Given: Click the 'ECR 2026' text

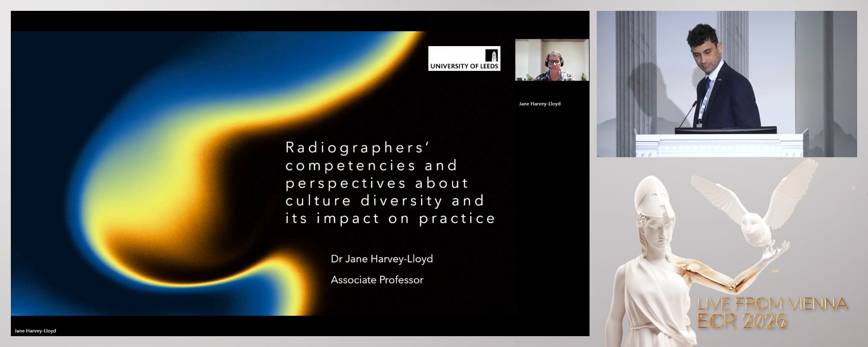Looking at the screenshot, I should click(742, 321).
